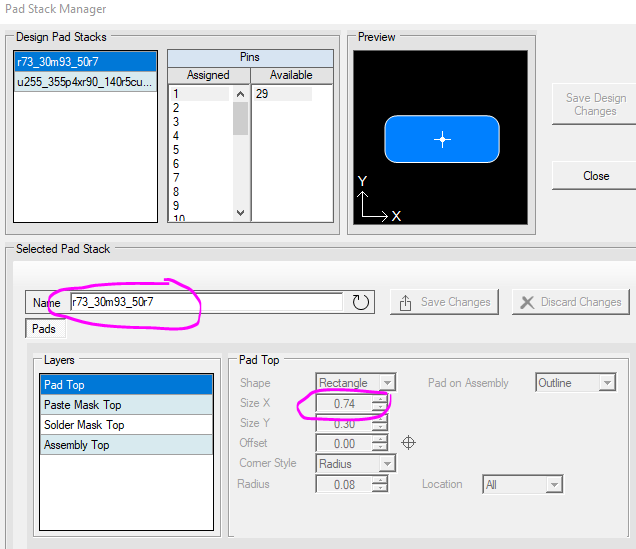Click the Discard Changes button
Screen dimensions: 636x549
pyautogui.click(x=571, y=302)
